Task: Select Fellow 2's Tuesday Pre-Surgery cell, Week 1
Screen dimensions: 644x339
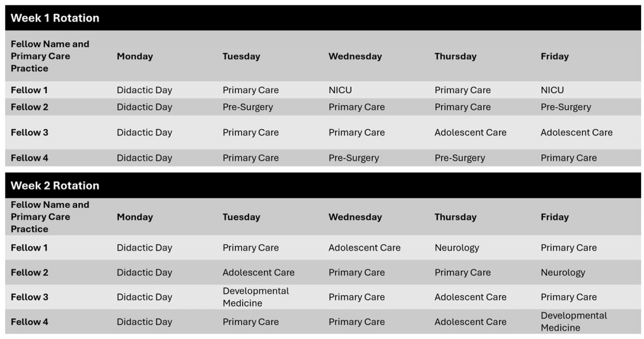Action: coord(248,107)
